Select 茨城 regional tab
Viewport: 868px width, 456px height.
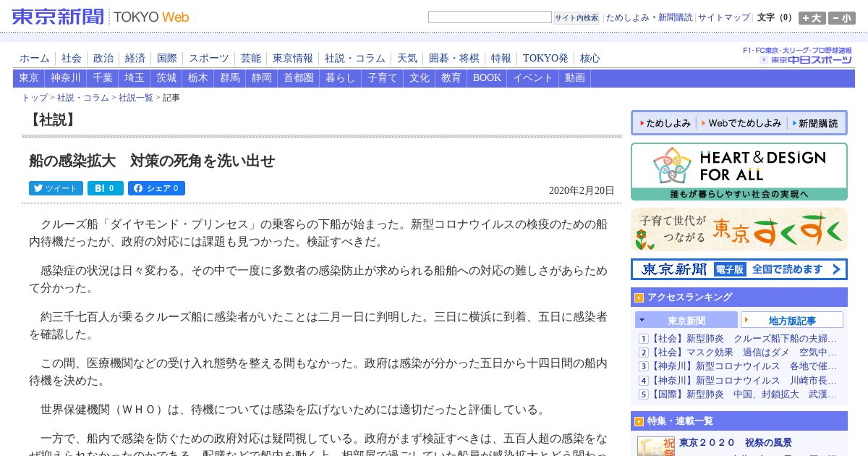point(166,78)
